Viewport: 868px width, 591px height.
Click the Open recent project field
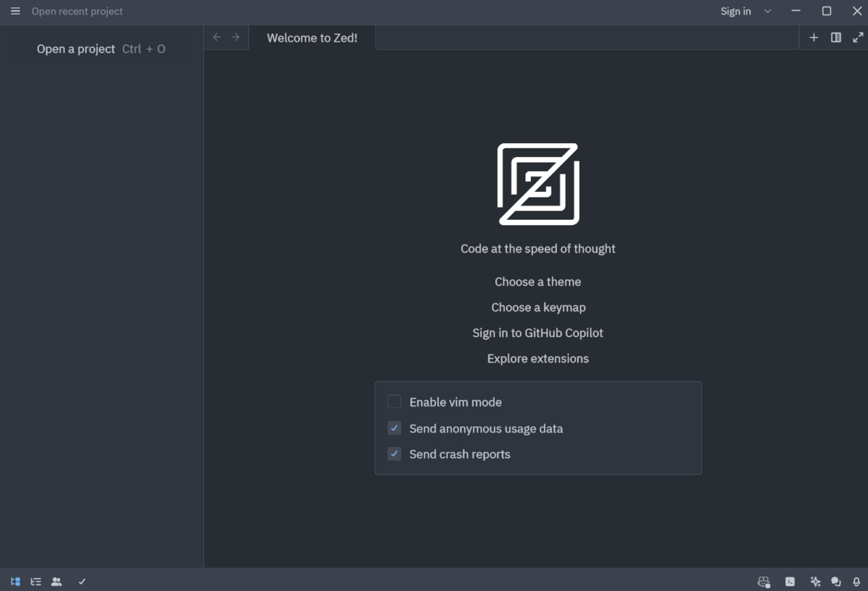[x=77, y=12]
